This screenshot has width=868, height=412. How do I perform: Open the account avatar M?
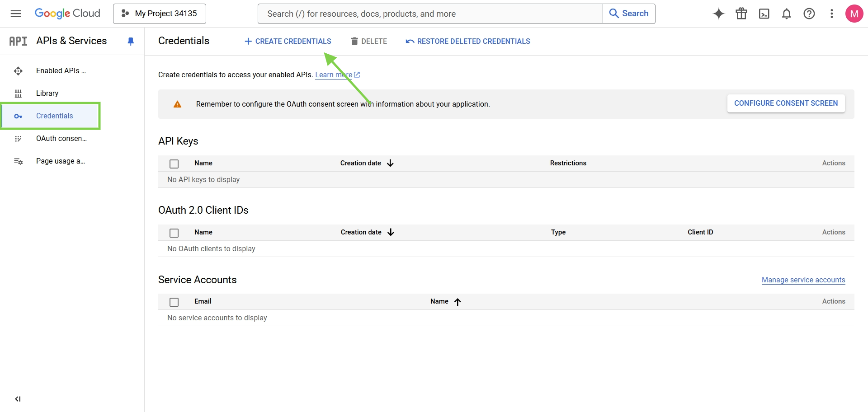tap(854, 14)
